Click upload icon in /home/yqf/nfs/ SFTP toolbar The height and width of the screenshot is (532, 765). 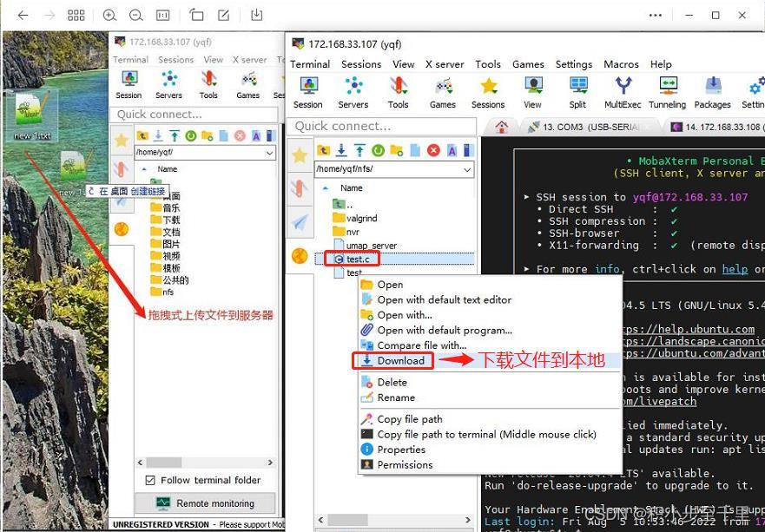(x=359, y=150)
